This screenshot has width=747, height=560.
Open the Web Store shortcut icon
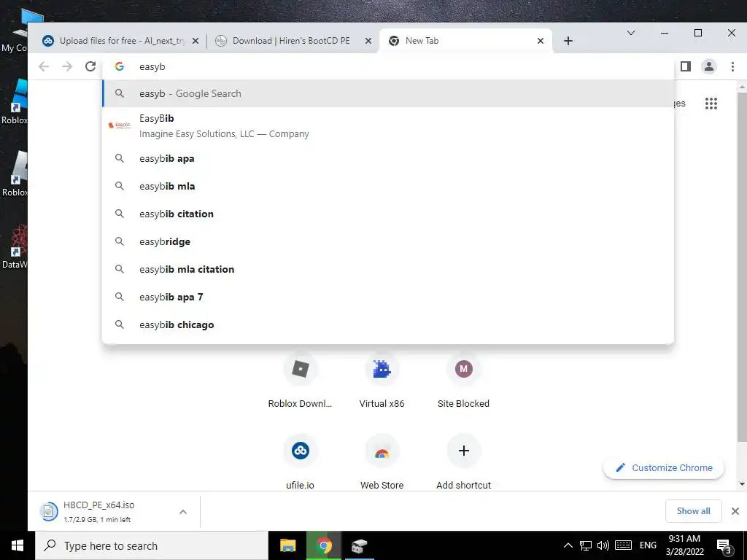point(382,451)
